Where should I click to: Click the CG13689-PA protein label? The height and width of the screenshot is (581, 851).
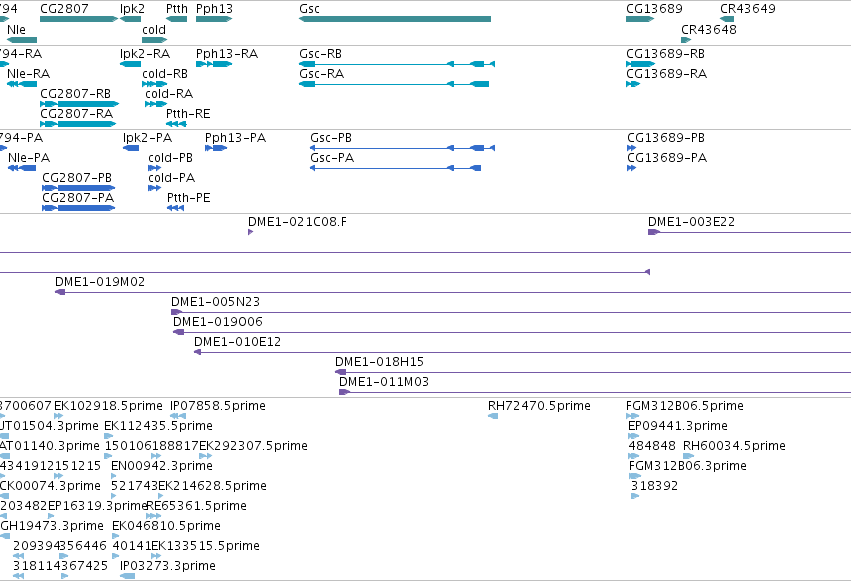coord(667,158)
